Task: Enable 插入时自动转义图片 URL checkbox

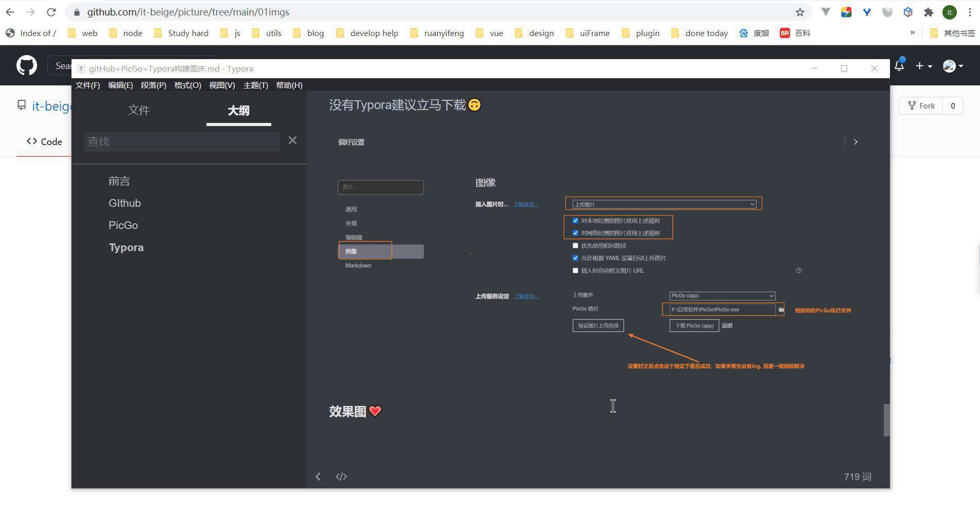Action: click(575, 270)
